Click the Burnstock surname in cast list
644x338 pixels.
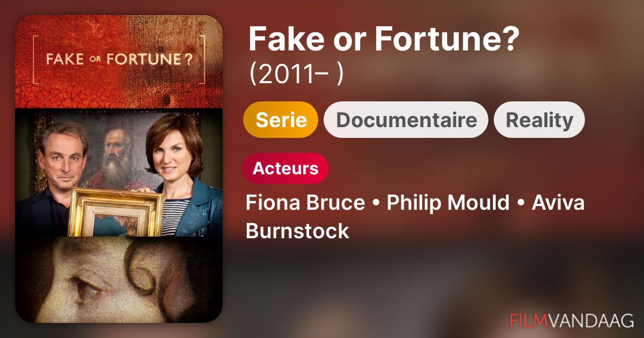(x=297, y=231)
